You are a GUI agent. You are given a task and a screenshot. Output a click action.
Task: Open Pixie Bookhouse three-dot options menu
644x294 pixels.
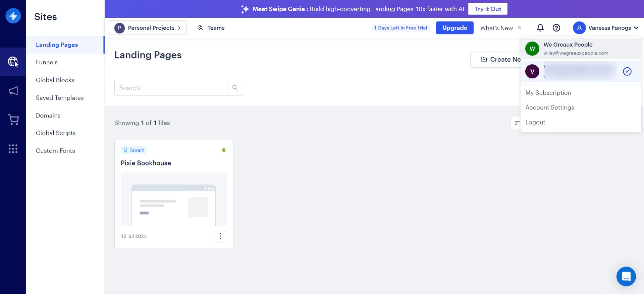point(220,236)
